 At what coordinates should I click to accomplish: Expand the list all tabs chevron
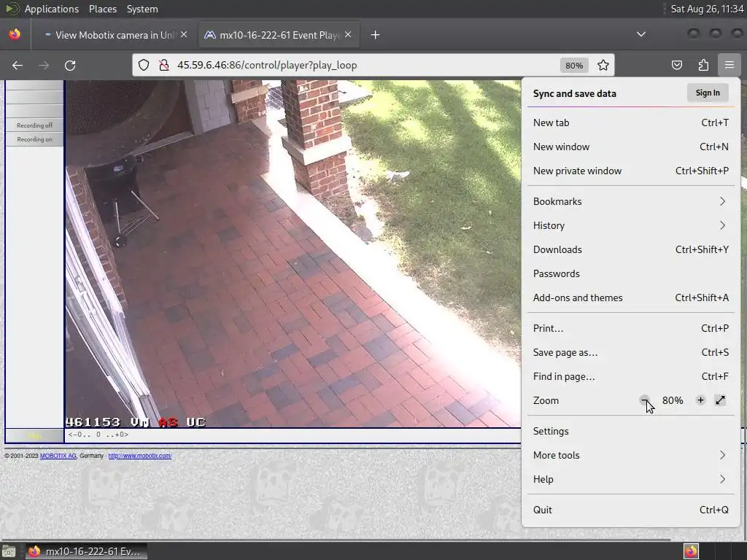[641, 34]
